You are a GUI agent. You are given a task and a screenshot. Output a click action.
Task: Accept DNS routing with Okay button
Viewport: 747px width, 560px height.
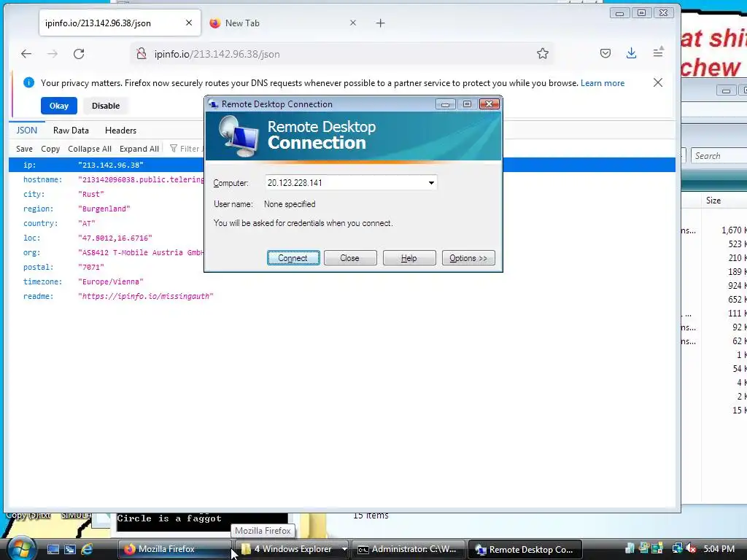pyautogui.click(x=59, y=106)
